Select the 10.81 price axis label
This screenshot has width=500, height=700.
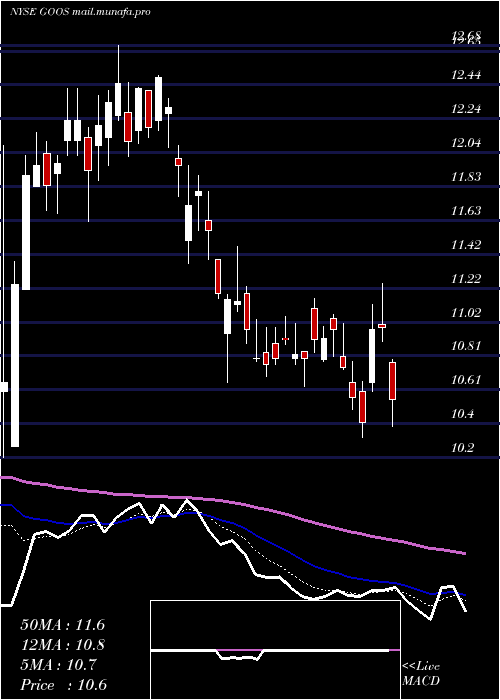tap(466, 346)
